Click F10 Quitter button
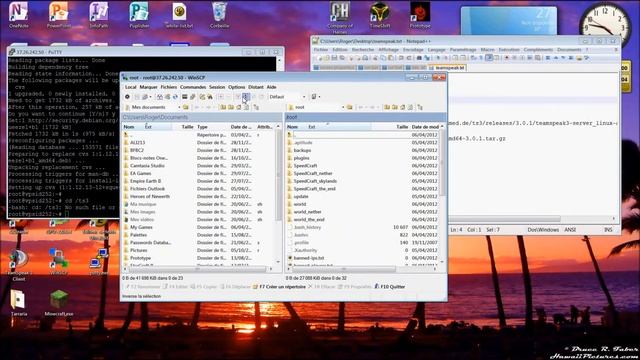 coord(389,287)
